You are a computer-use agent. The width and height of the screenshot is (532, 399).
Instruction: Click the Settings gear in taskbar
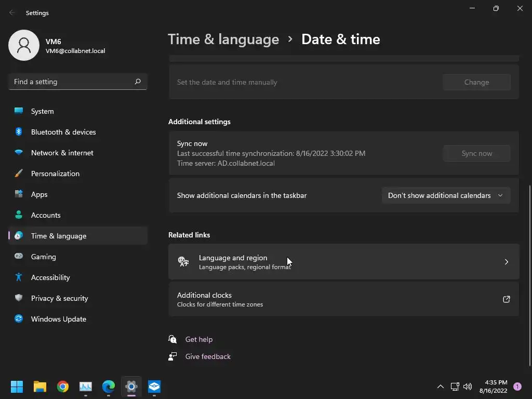pos(131,386)
